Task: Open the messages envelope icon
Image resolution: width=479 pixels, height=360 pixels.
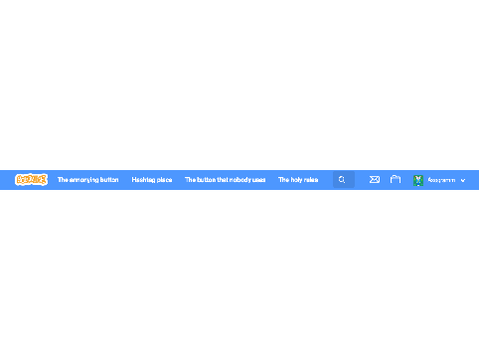Action: (x=374, y=180)
